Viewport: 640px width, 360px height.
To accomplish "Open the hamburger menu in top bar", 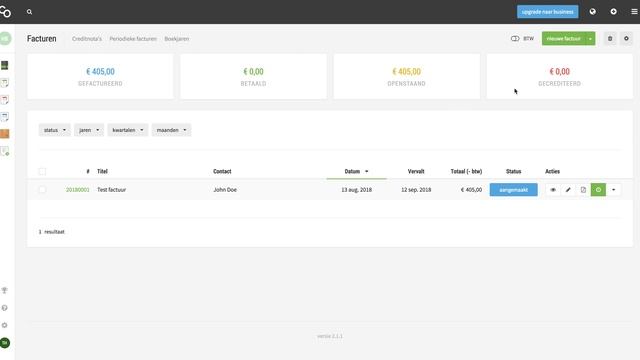I will [634, 12].
